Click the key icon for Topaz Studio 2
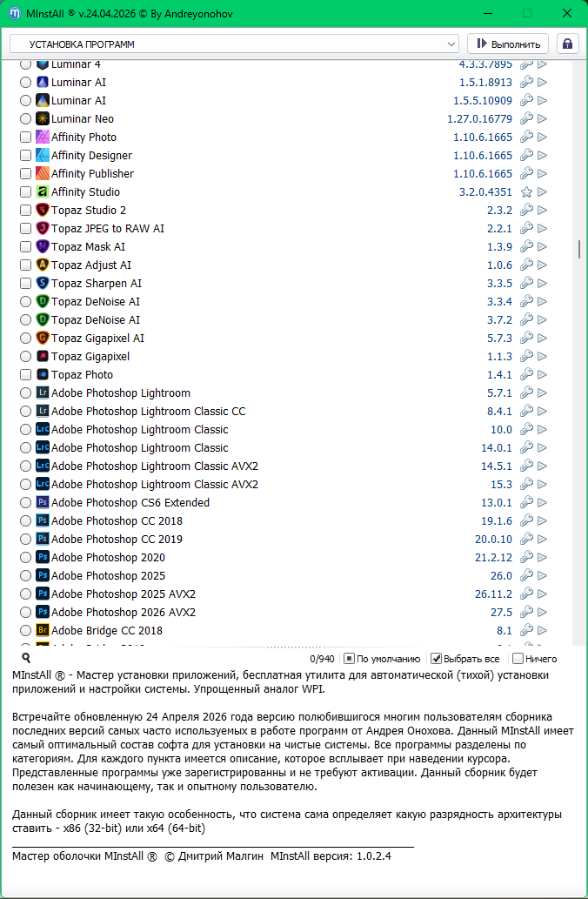Screen dimensions: 588x899 tap(526, 211)
